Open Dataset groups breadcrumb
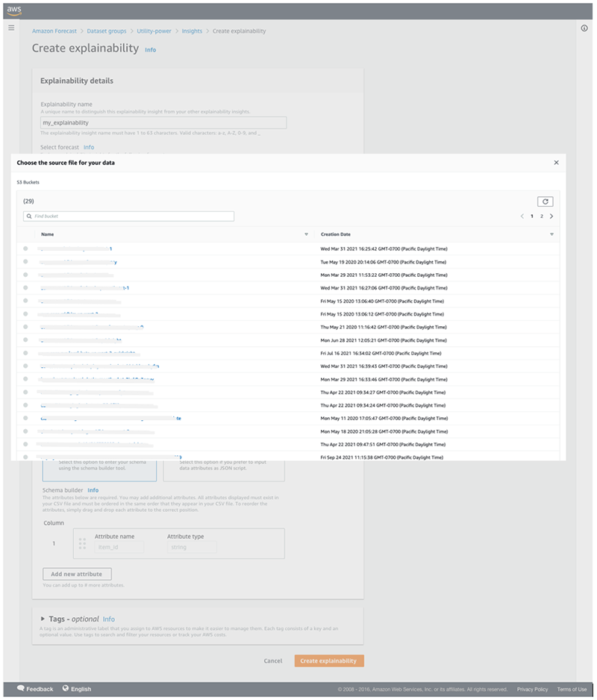The width and height of the screenshot is (597, 700). coord(107,31)
